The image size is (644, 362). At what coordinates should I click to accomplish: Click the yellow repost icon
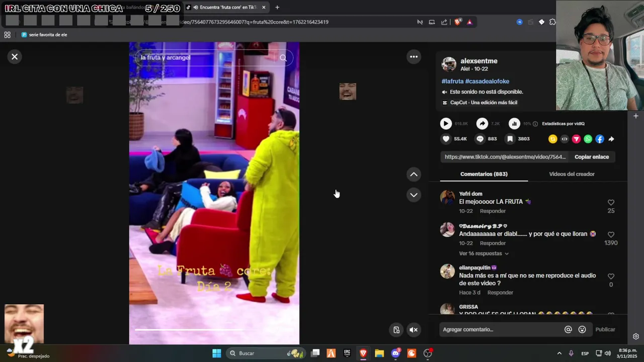(553, 139)
